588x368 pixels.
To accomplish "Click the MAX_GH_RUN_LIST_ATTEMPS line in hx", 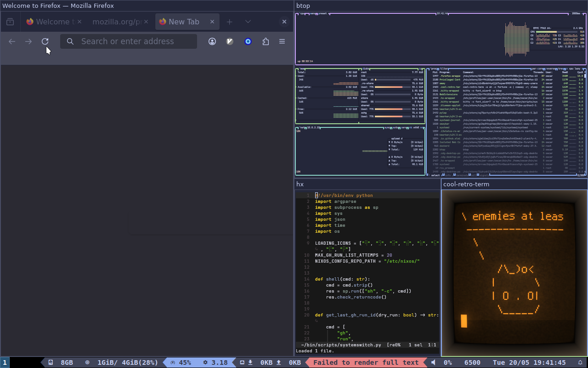I will tap(353, 255).
